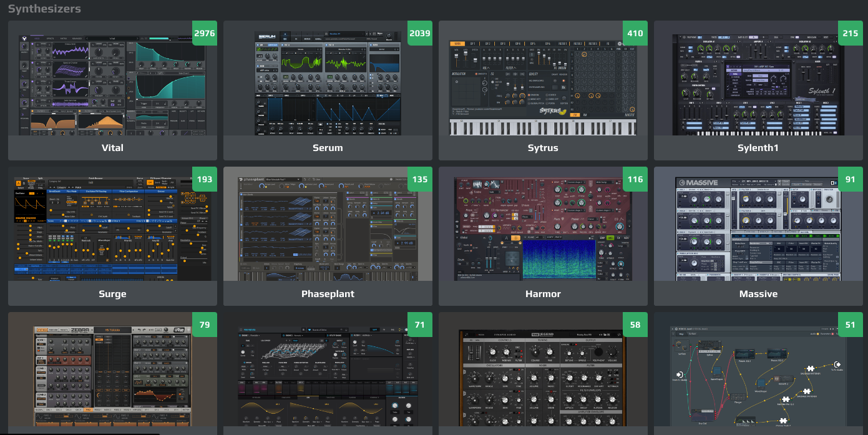Screen dimensions: 868x435
Task: Click the Synthesizers section heading
Action: pos(44,9)
